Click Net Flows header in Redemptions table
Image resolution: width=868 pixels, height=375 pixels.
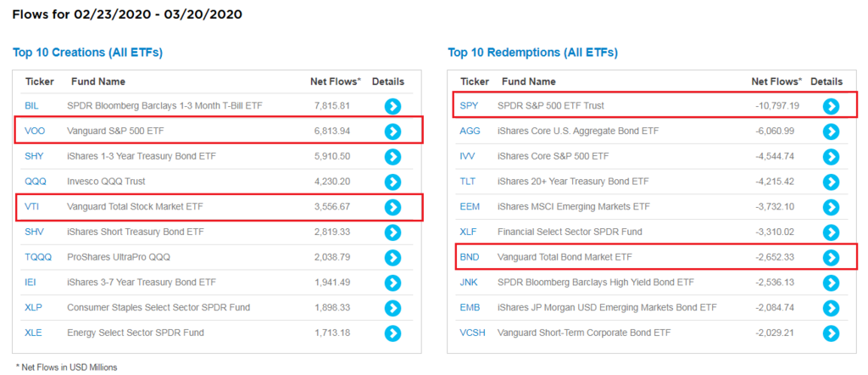776,81
